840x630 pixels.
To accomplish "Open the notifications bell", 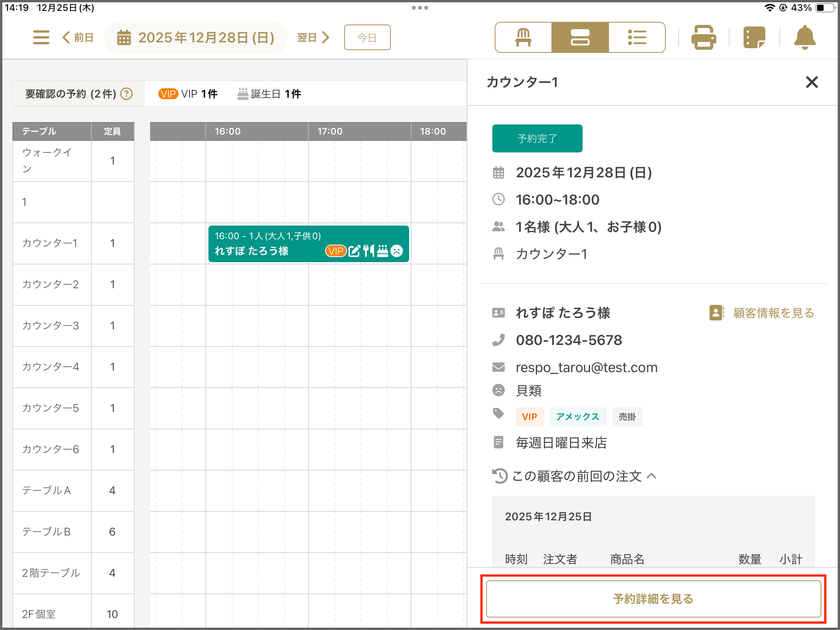I will (805, 37).
